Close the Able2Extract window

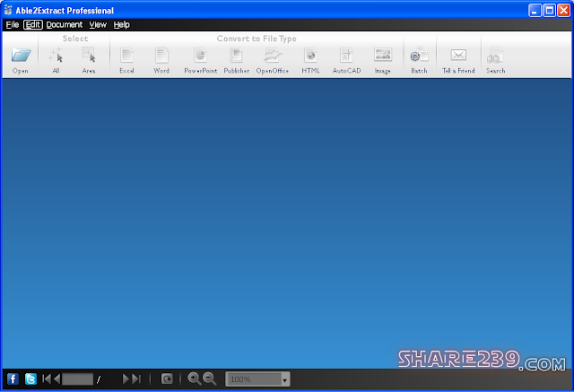[564, 11]
